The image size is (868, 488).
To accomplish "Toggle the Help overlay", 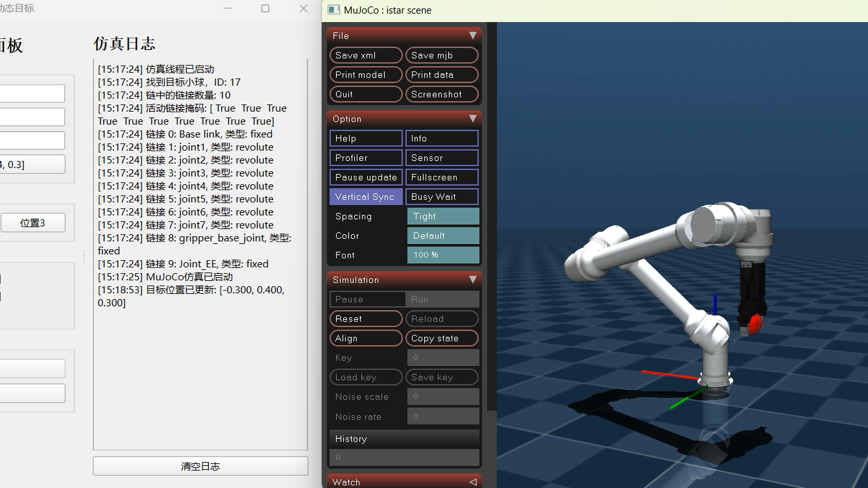I will pyautogui.click(x=366, y=138).
